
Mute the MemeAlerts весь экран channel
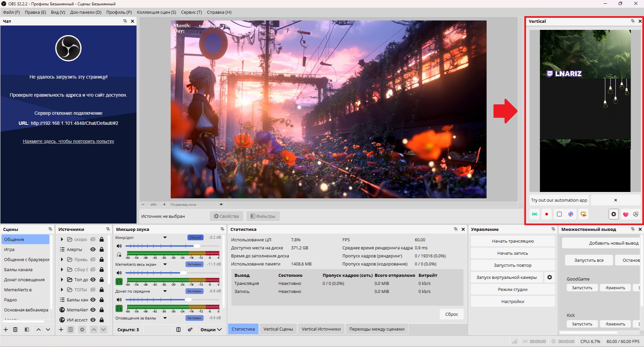119,273
